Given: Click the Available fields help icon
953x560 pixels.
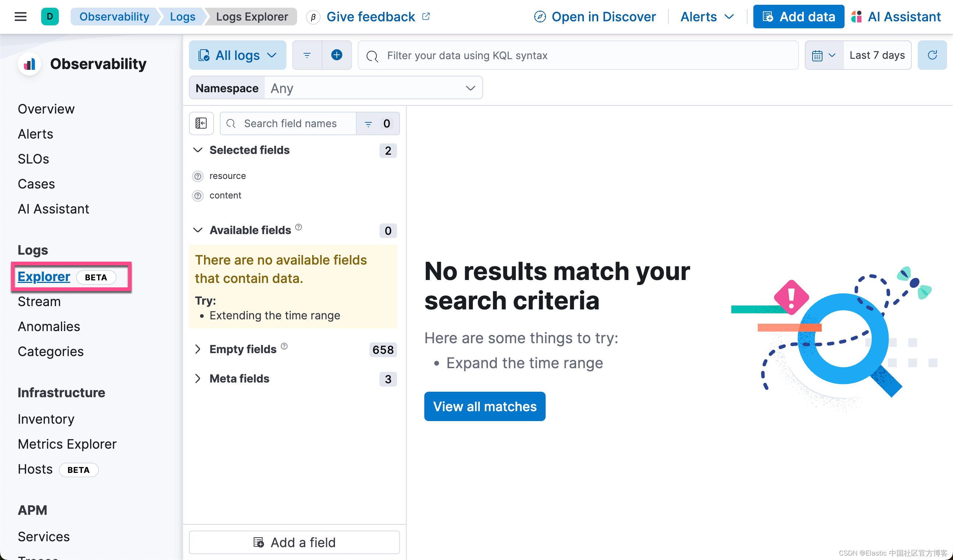Looking at the screenshot, I should pyautogui.click(x=299, y=227).
